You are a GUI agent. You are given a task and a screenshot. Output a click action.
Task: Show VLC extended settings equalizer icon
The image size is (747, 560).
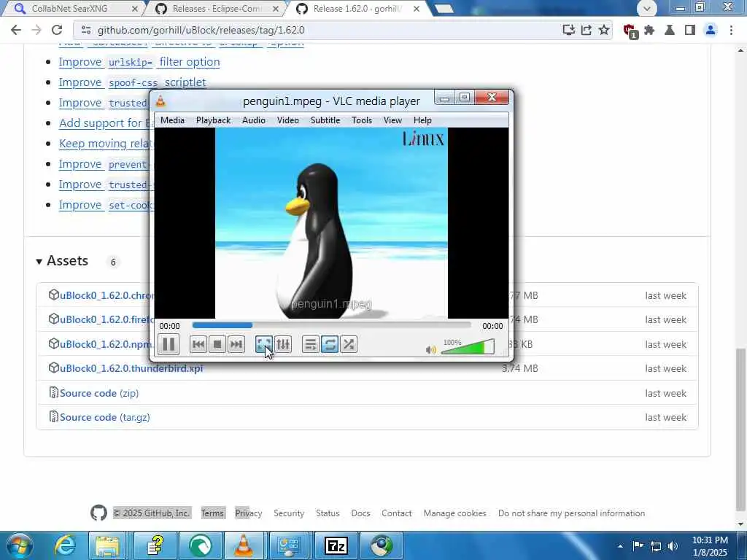point(283,344)
